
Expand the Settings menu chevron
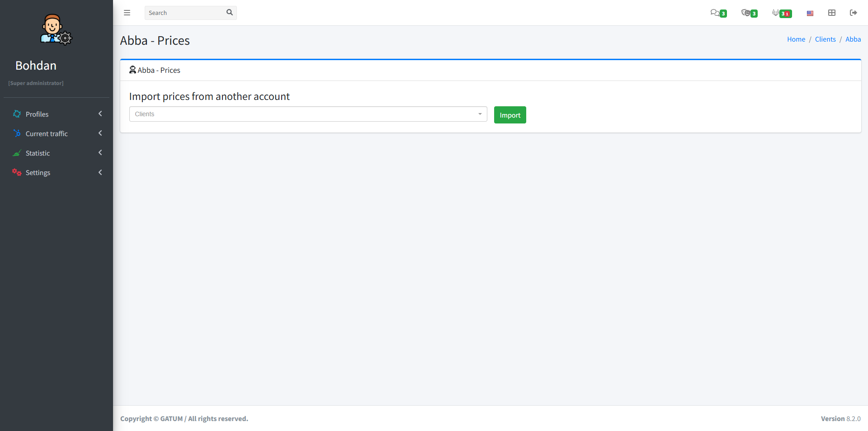100,172
